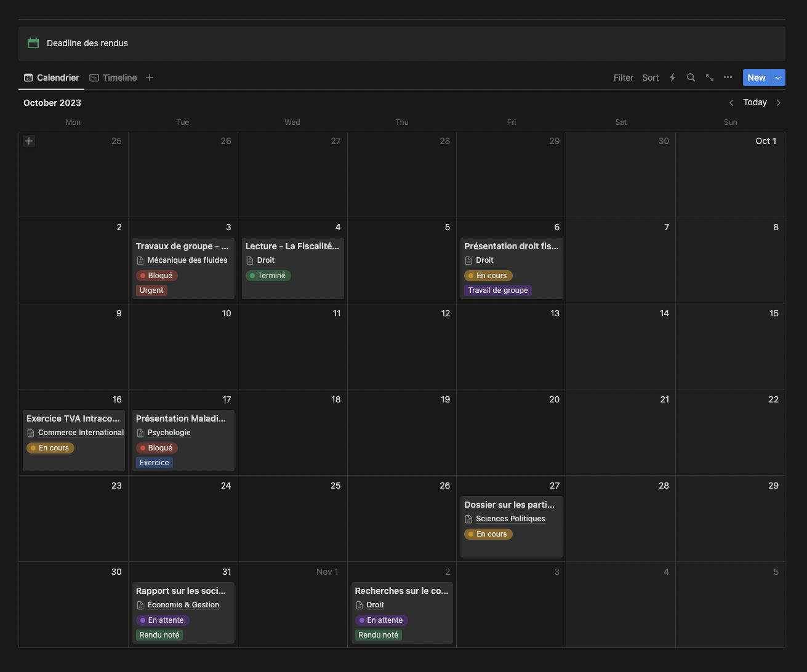Jump to Today in the calendar
The image size is (807, 672).
pos(755,102)
